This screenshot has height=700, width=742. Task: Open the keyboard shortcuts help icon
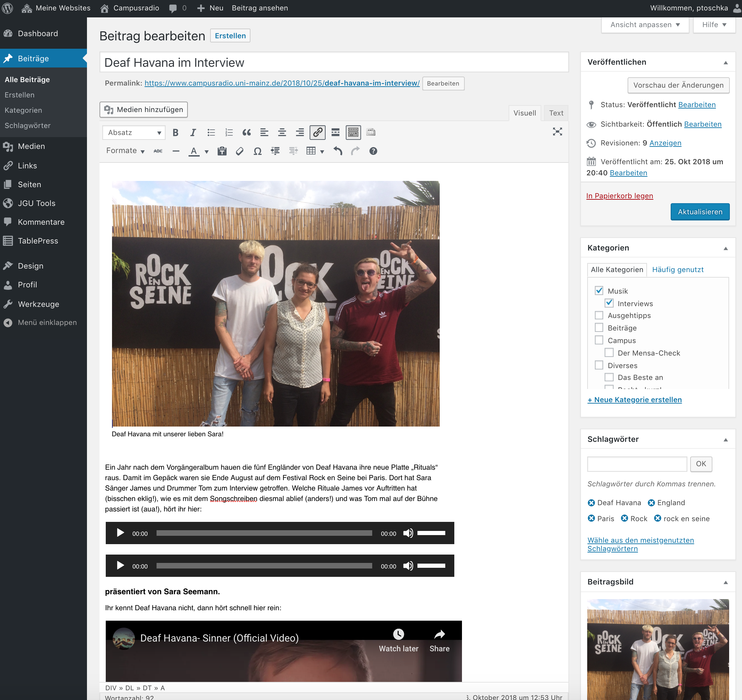(373, 151)
